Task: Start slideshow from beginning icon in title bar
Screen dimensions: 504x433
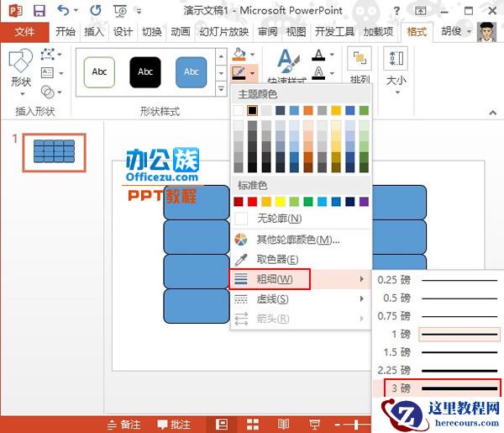Action: (120, 11)
